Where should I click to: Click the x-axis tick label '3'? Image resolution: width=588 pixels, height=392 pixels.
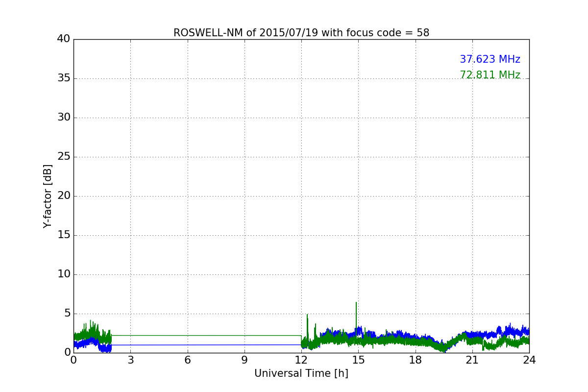pyautogui.click(x=130, y=360)
